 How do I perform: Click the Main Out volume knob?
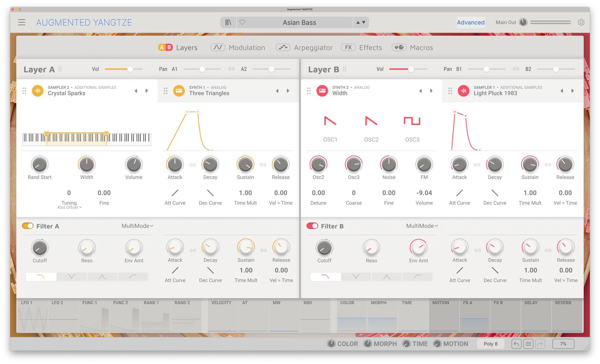coord(523,23)
